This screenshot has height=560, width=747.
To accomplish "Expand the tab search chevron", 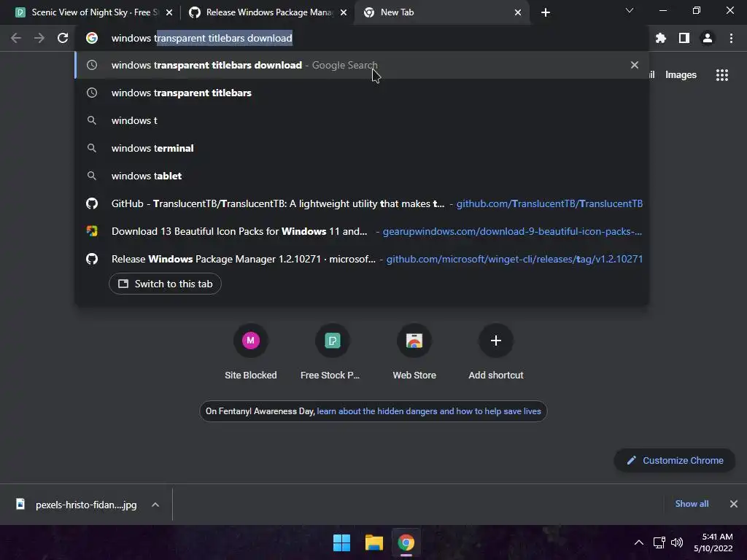I will pos(630,10).
